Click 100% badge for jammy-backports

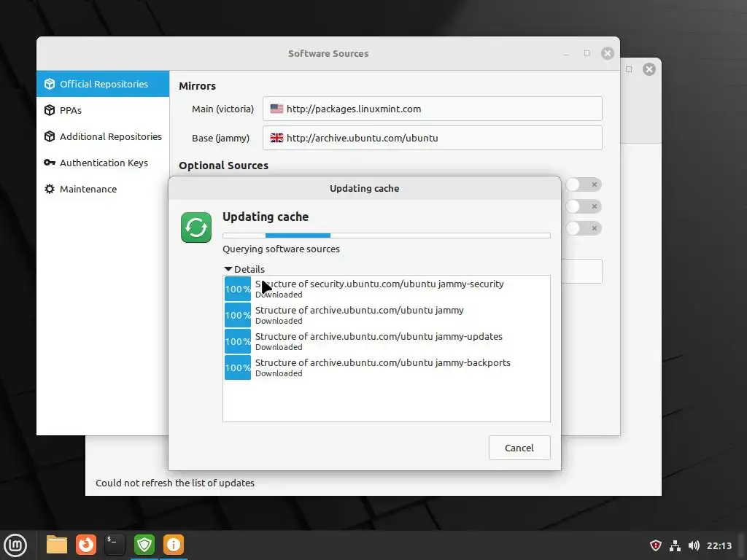pyautogui.click(x=238, y=367)
